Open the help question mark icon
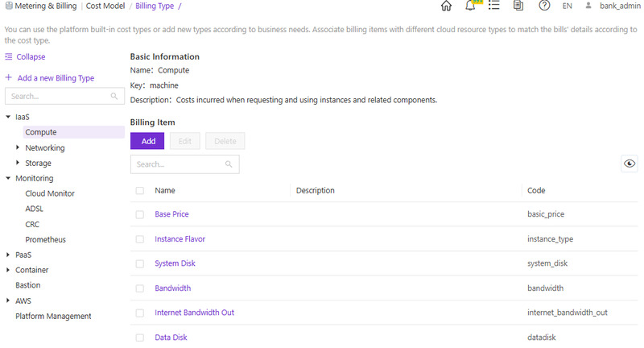This screenshot has height=348, width=644. tap(544, 6)
